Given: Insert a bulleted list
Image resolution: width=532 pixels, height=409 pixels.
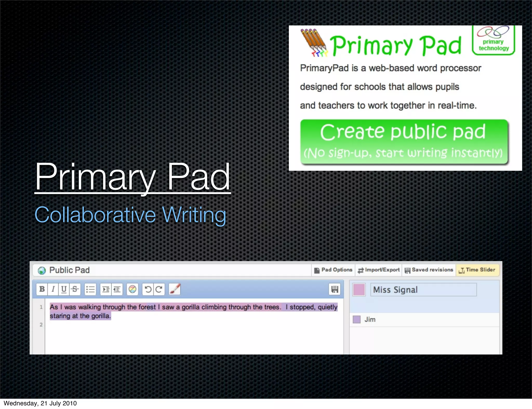Looking at the screenshot, I should (90, 289).
